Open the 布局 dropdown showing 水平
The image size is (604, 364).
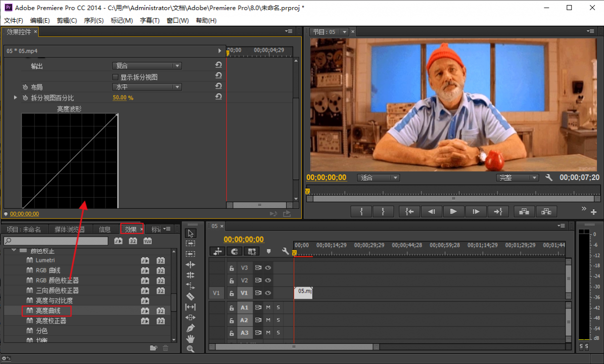147,87
